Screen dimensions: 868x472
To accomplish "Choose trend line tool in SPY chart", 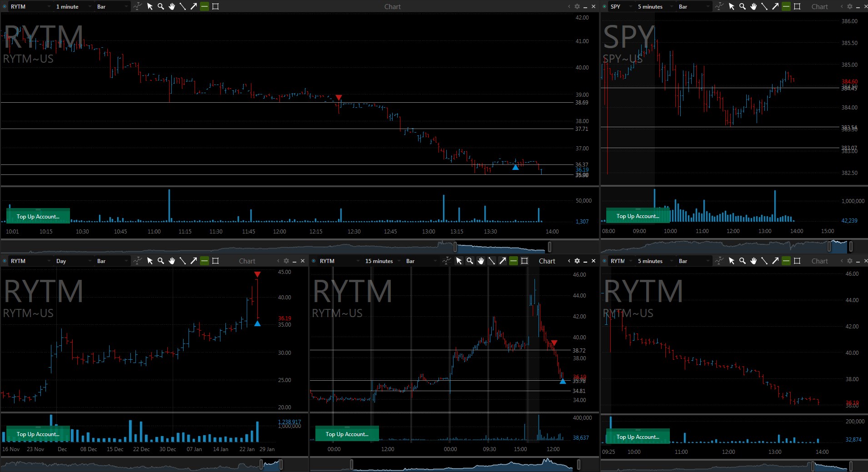I will [764, 6].
